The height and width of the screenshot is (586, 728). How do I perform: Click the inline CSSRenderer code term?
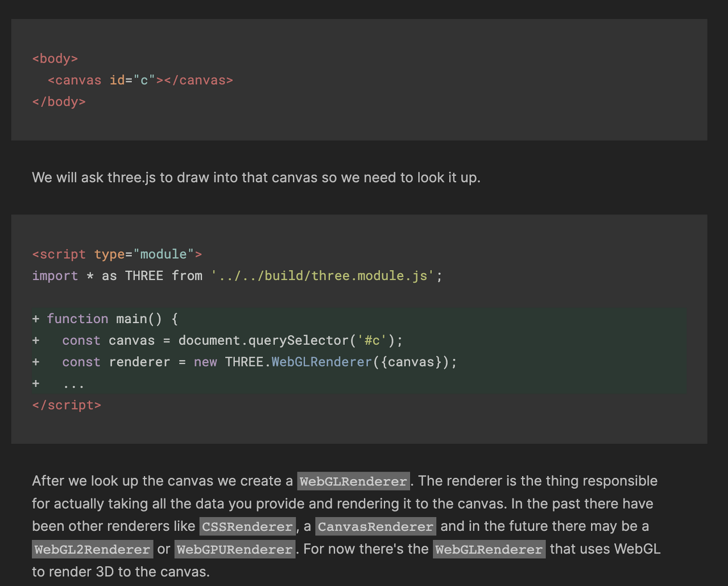point(247,527)
